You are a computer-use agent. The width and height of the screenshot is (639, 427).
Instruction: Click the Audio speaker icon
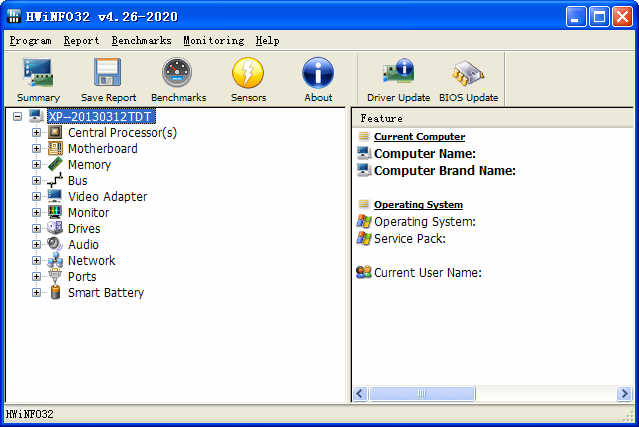tap(55, 244)
